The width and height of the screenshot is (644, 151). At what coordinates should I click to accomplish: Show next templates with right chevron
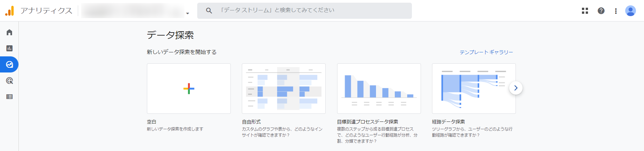coord(516,88)
